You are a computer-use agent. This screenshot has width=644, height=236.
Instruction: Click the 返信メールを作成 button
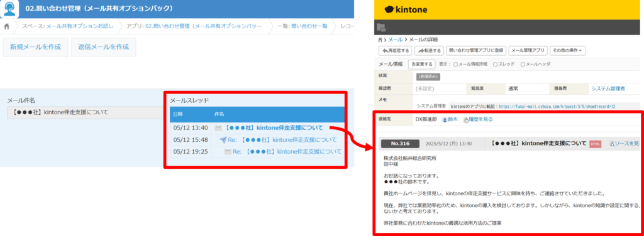click(104, 47)
